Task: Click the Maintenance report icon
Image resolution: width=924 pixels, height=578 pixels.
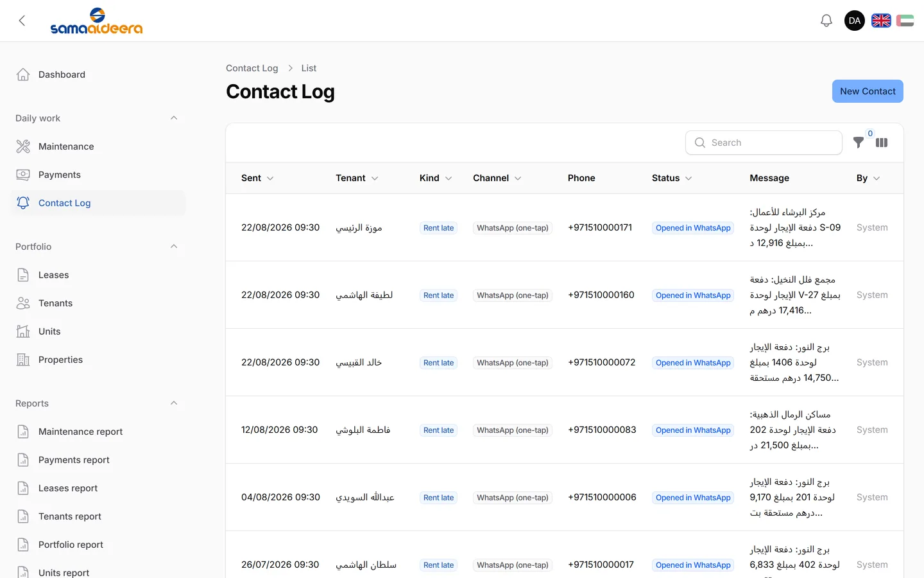Action: point(23,432)
